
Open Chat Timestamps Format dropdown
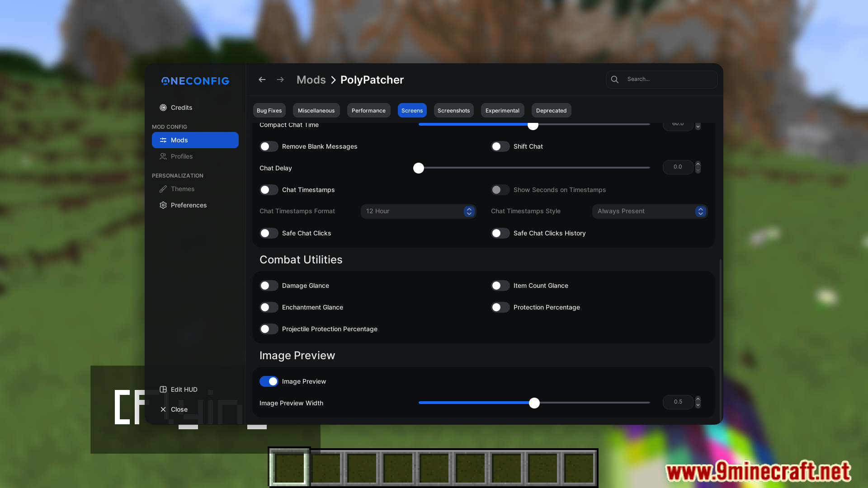419,211
